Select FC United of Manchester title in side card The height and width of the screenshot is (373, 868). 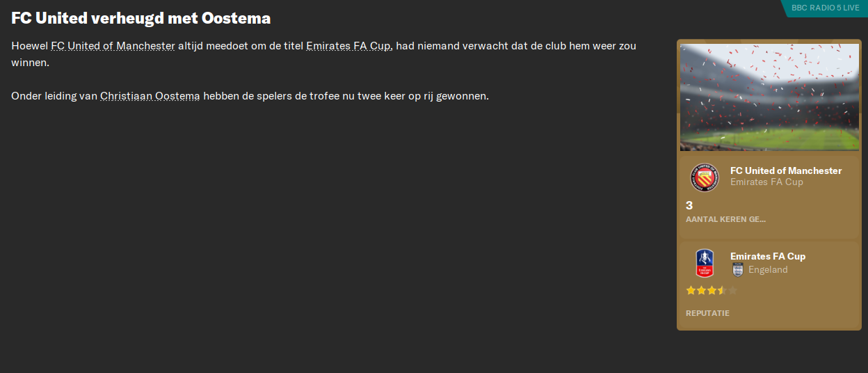pyautogui.click(x=786, y=170)
